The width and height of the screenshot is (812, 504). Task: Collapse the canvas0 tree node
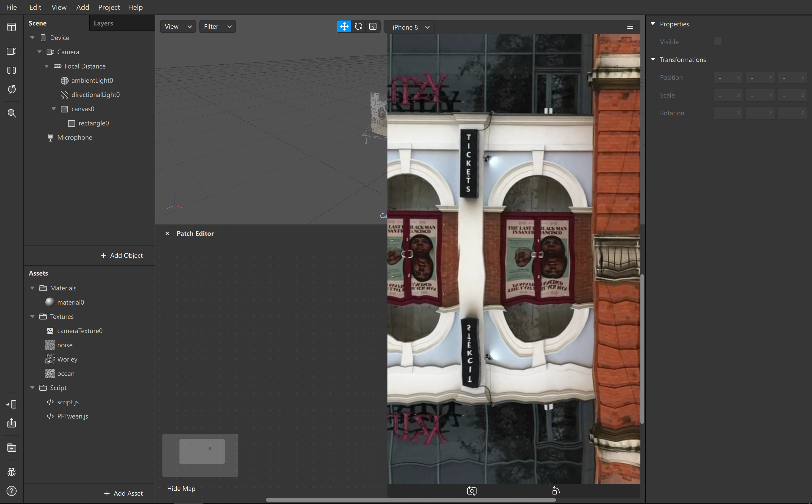(x=54, y=109)
